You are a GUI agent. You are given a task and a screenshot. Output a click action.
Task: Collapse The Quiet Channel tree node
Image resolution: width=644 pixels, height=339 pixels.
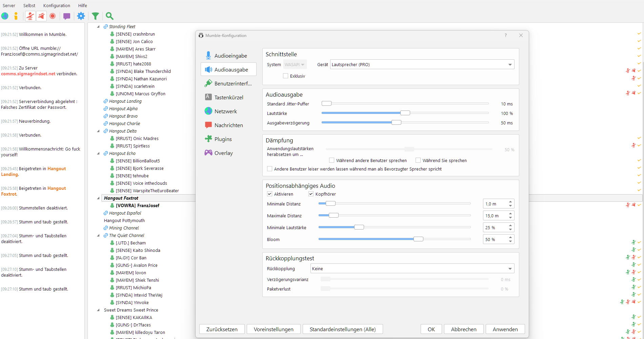tap(98, 235)
